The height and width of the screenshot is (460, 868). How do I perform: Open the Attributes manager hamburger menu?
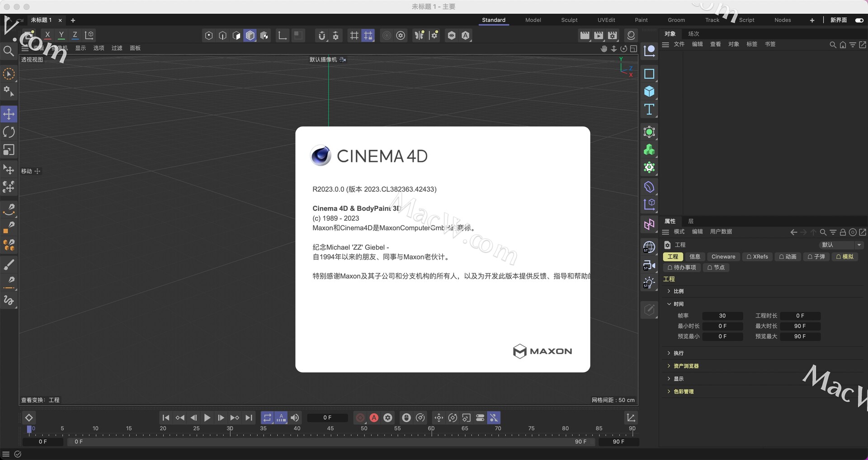tap(665, 232)
